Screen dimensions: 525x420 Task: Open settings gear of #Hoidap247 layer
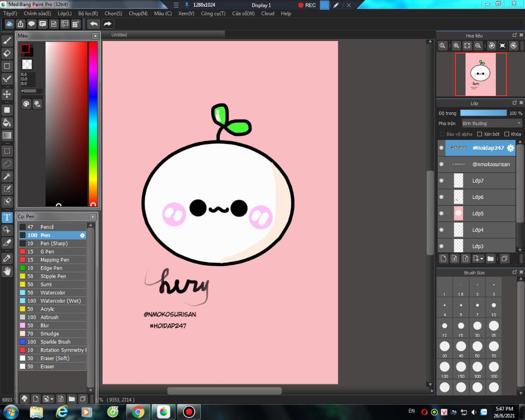pos(510,148)
